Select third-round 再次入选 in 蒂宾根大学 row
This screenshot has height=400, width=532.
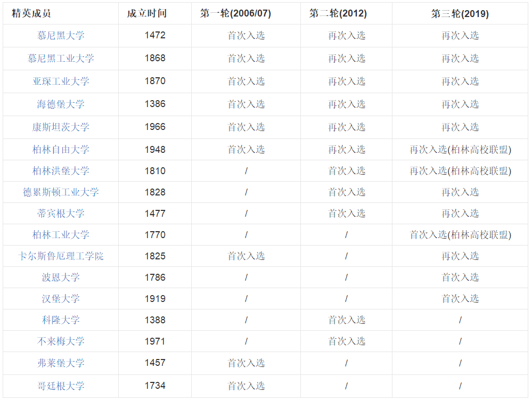(460, 214)
